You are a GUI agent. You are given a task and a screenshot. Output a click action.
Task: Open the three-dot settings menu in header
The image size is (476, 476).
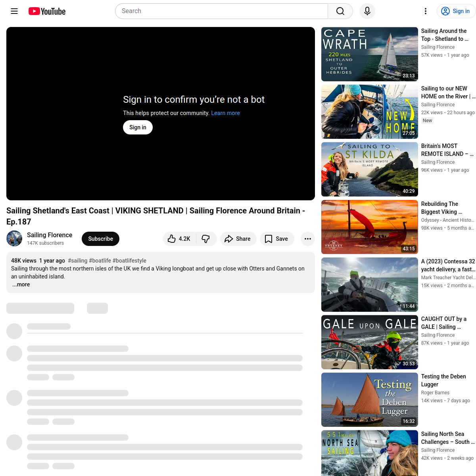(x=425, y=11)
